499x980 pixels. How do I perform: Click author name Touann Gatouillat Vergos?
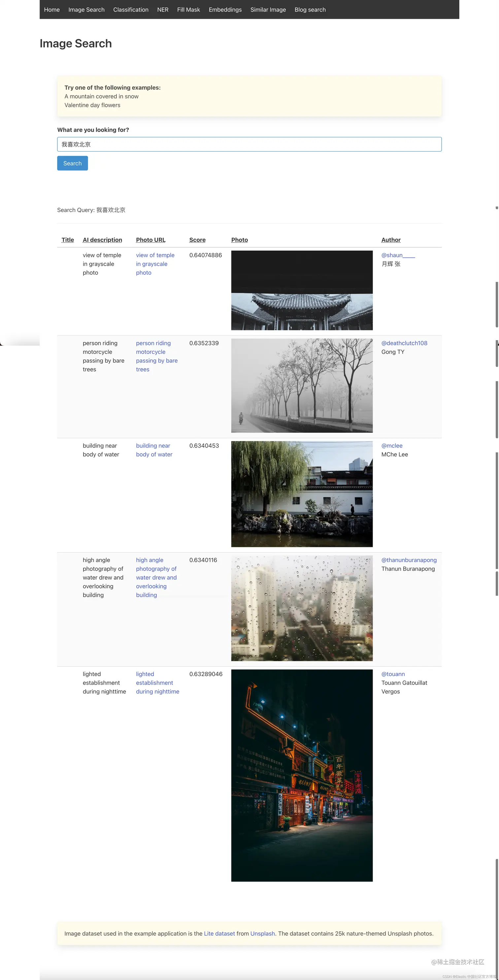(x=404, y=687)
